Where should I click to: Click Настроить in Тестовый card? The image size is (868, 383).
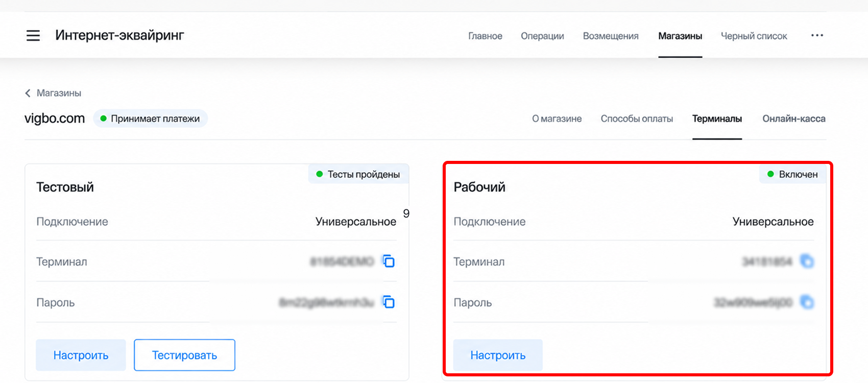coord(81,355)
